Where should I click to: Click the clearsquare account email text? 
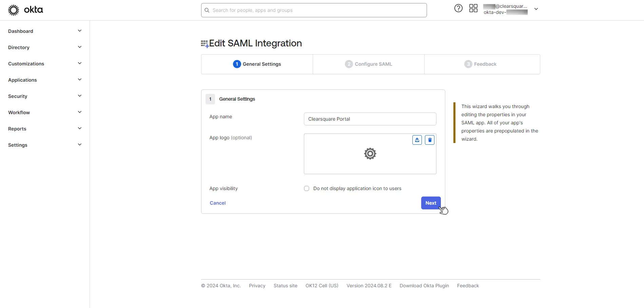point(505,6)
